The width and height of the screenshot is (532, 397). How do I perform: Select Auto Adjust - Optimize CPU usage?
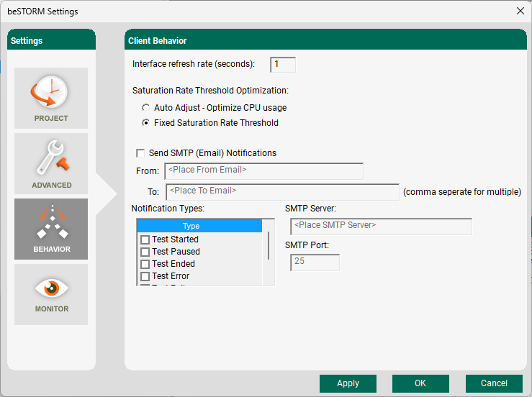click(146, 108)
